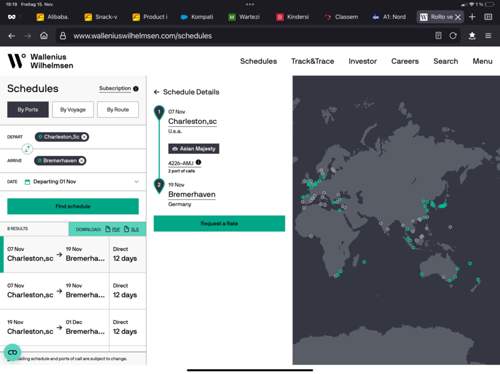This screenshot has height=374, width=500.
Task: Open Schedules in top navigation
Action: coord(259,61)
